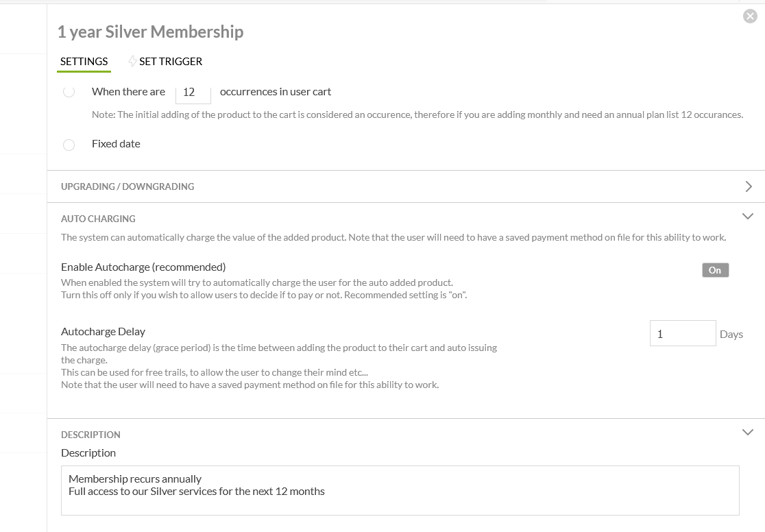Viewport: 765px width, 532px height.
Task: Turn off the Enable Autocharge switch
Action: [715, 270]
